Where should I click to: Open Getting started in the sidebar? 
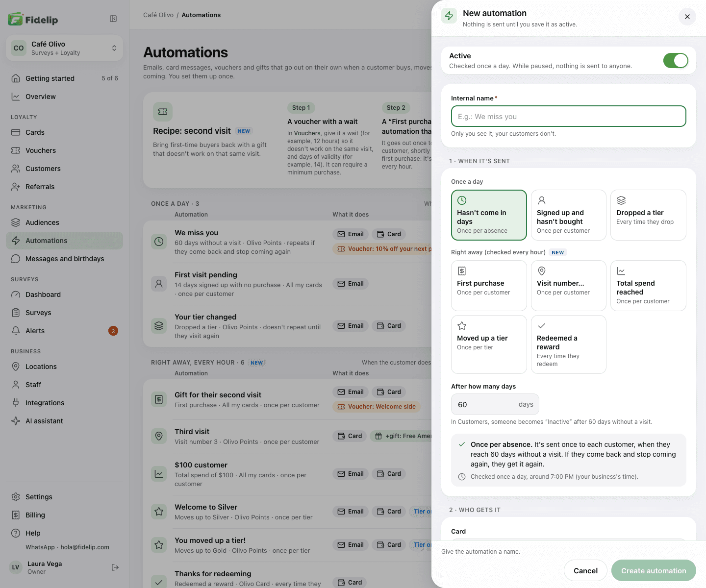64,78
